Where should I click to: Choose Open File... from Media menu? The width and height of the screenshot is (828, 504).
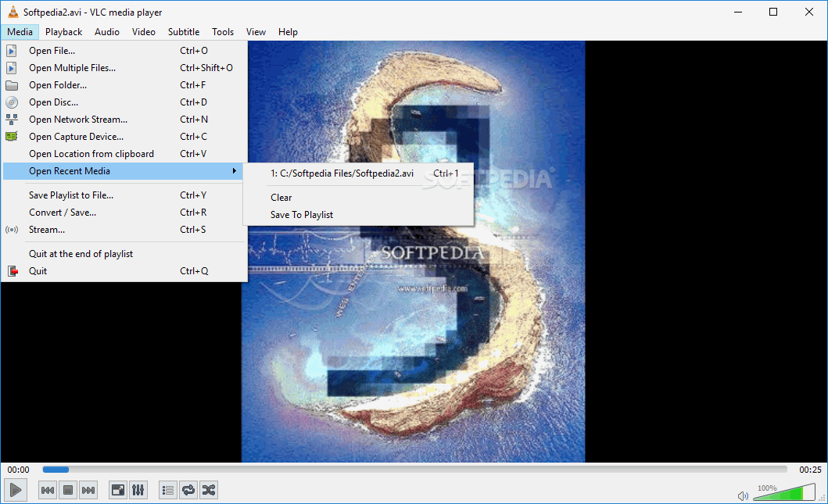coord(124,51)
